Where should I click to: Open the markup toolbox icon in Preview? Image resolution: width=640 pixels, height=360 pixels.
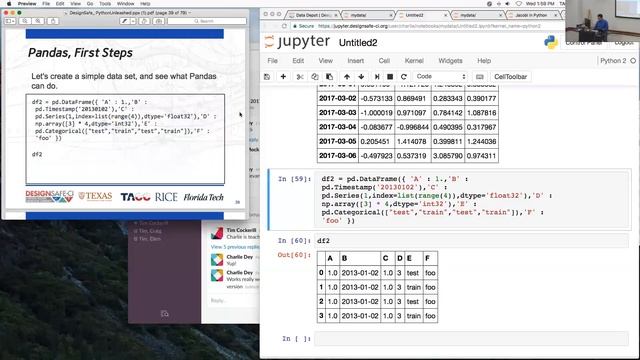coord(159,21)
